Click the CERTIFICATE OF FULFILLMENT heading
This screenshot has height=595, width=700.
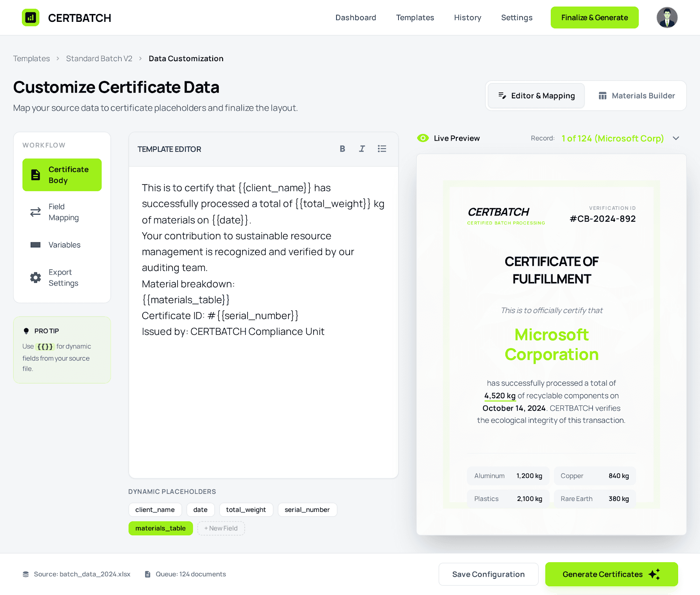click(x=551, y=270)
